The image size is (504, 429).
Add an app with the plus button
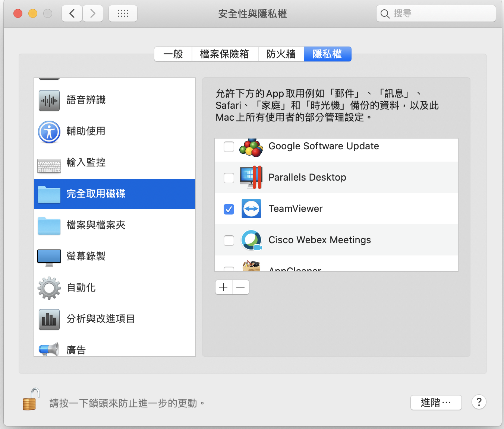tap(224, 287)
